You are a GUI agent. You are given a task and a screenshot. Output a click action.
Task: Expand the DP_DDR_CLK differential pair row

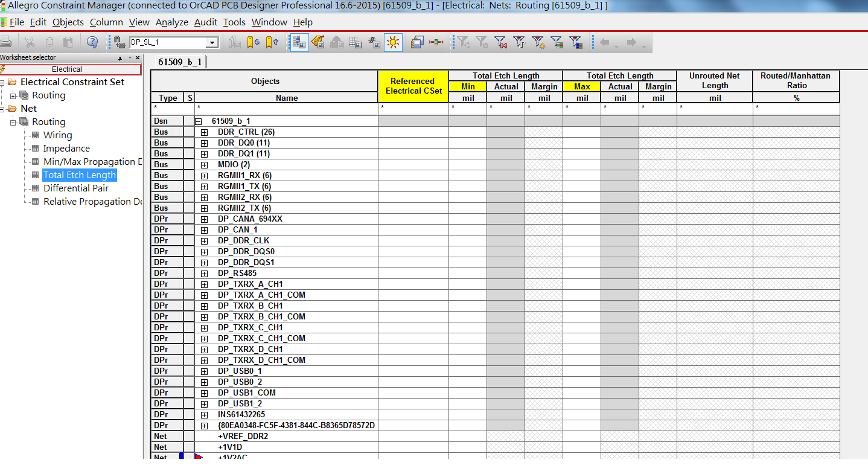204,241
